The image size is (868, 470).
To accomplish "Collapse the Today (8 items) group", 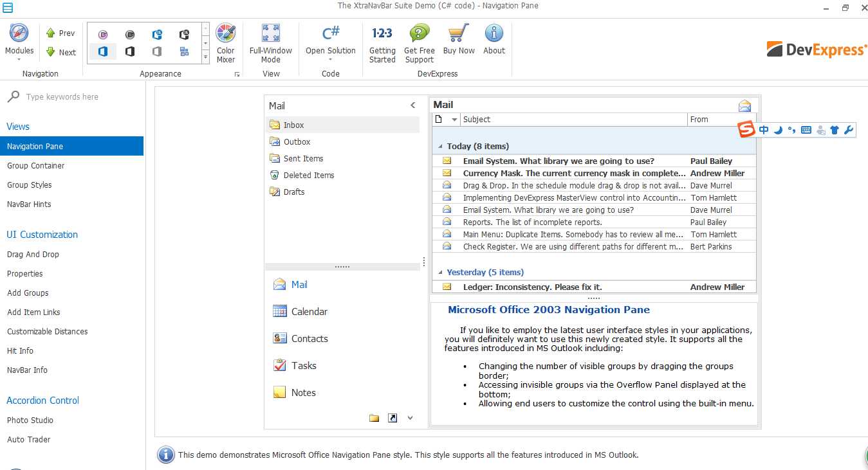I will [x=441, y=147].
